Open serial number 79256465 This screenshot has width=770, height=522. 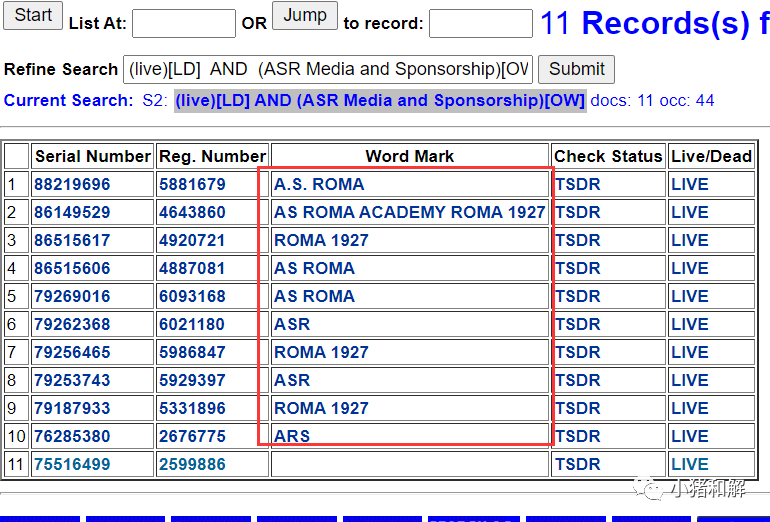point(72,352)
